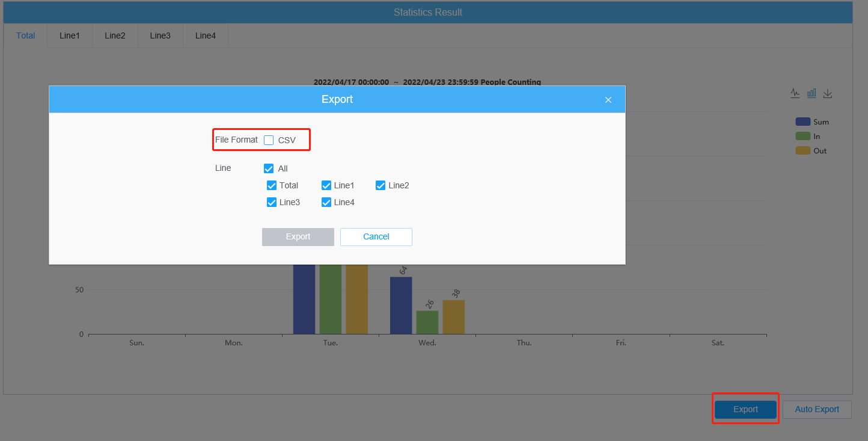This screenshot has width=868, height=441.
Task: Click the 'Tue.' axis label
Action: (331, 343)
